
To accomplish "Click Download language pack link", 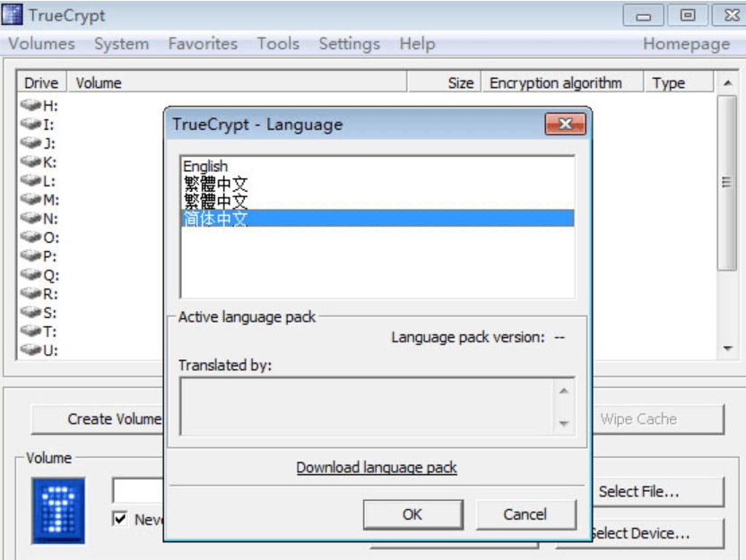I will (x=377, y=468).
